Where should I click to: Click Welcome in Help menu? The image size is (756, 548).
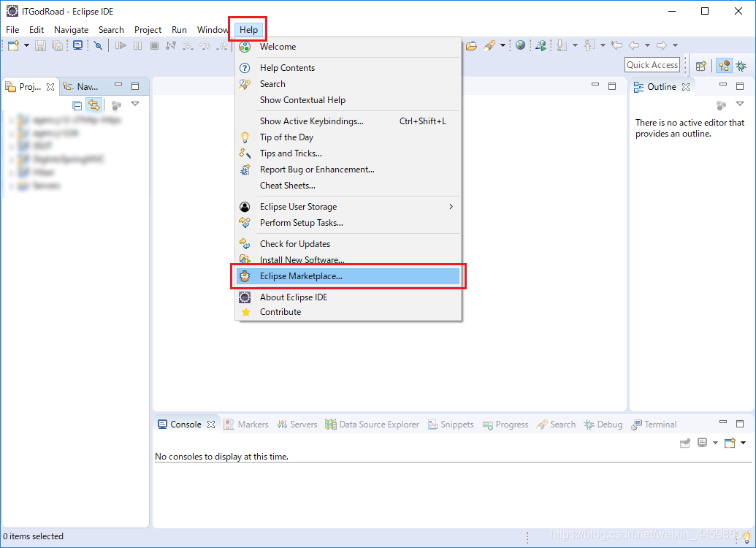348,46
